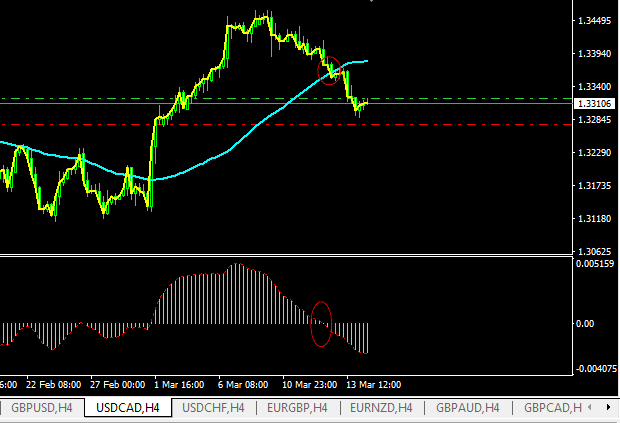Switch to the EURGBP,H4 tab
Image resolution: width=620 pixels, height=423 pixels.
(298, 407)
